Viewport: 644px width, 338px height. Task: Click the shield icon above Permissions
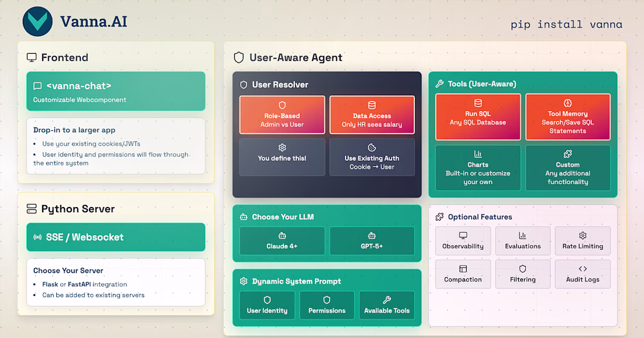click(327, 300)
